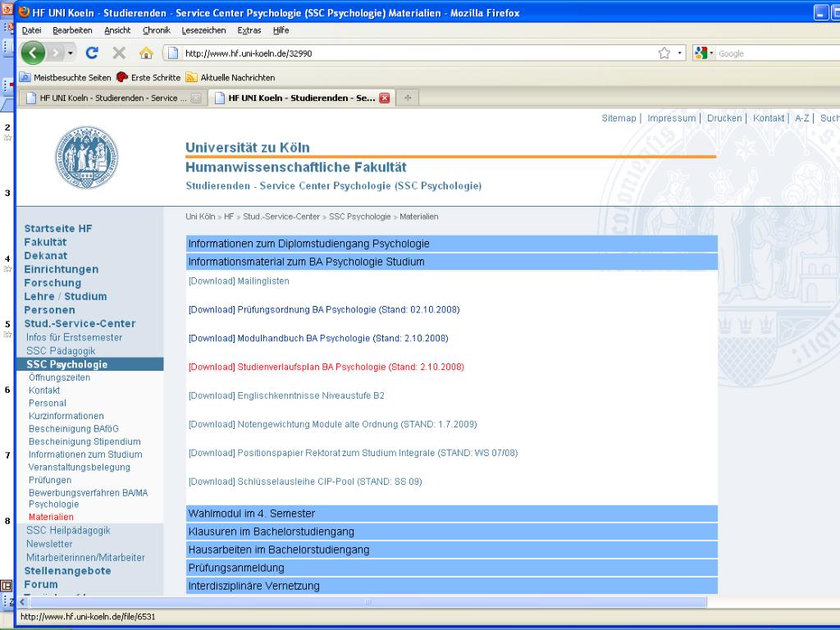The image size is (840, 630).
Task: Click the page icon in address bar
Action: 172,53
